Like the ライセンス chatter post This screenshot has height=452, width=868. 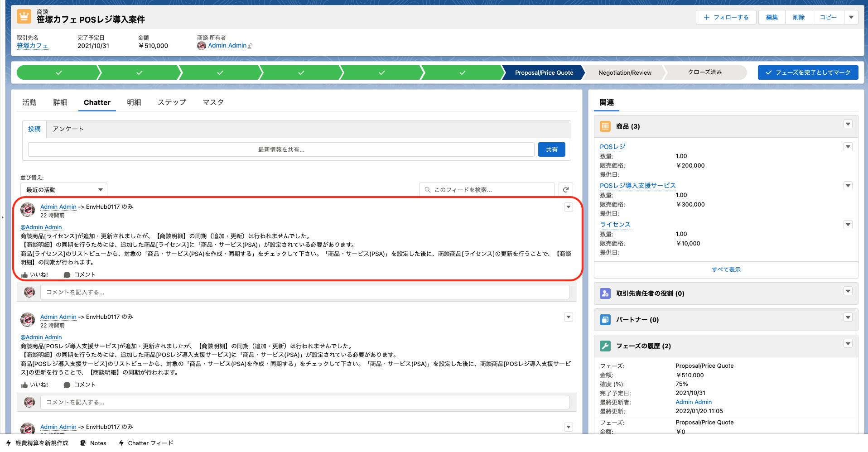34,274
